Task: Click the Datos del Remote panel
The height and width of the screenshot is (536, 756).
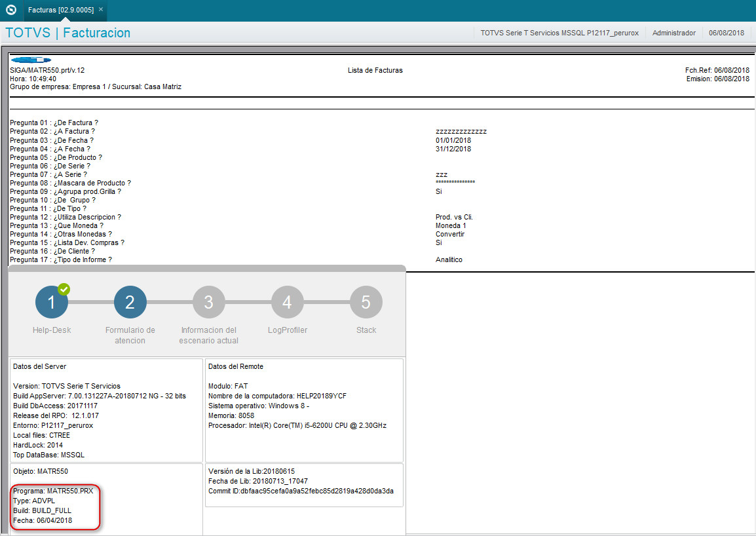Action: [303, 410]
